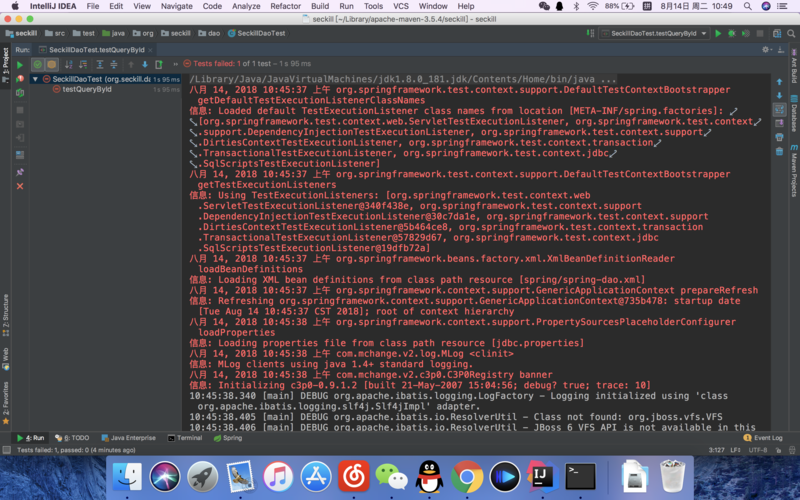Open Database tool window

pyautogui.click(x=794, y=113)
